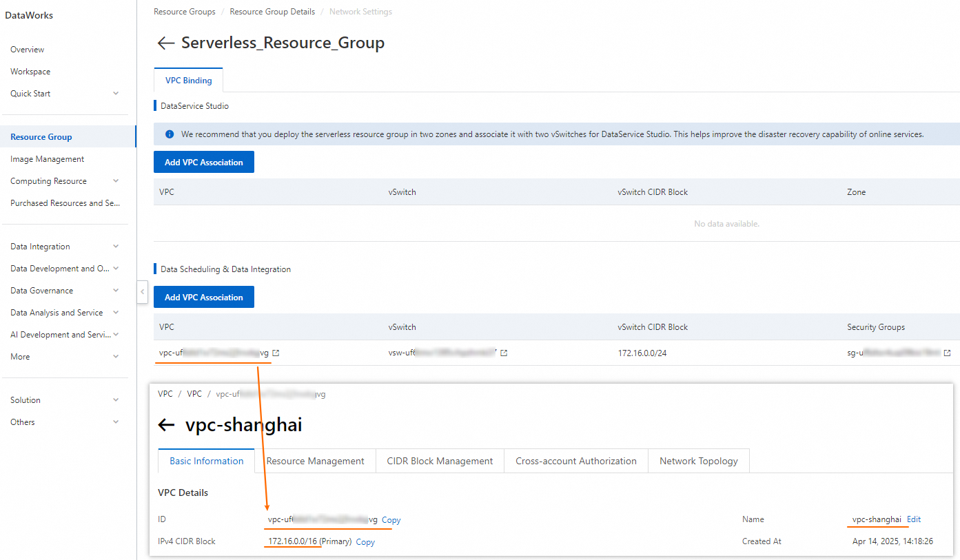Click Resource Group Details breadcrumb
Image resolution: width=960 pixels, height=560 pixels.
(272, 12)
